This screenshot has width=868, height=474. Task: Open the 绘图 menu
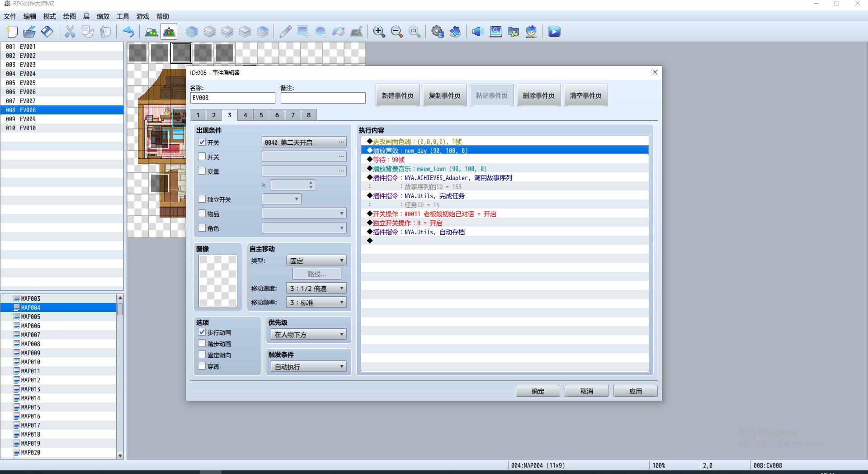click(70, 16)
